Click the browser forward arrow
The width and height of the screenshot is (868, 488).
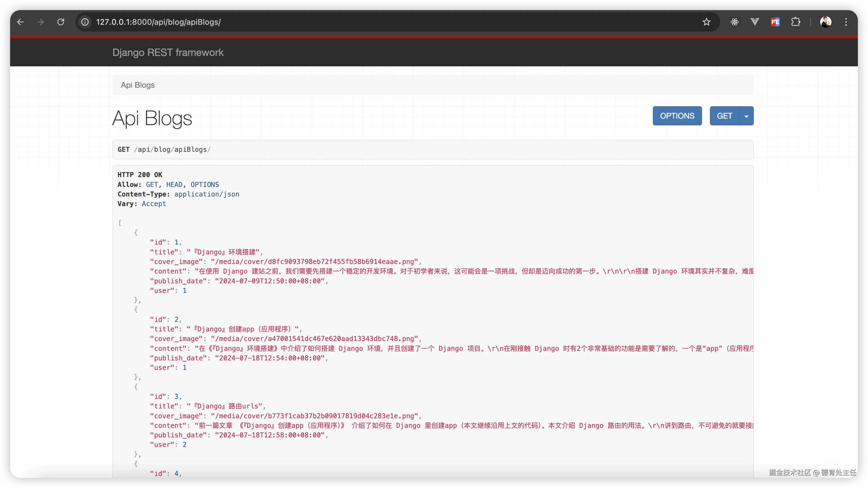pos(41,22)
